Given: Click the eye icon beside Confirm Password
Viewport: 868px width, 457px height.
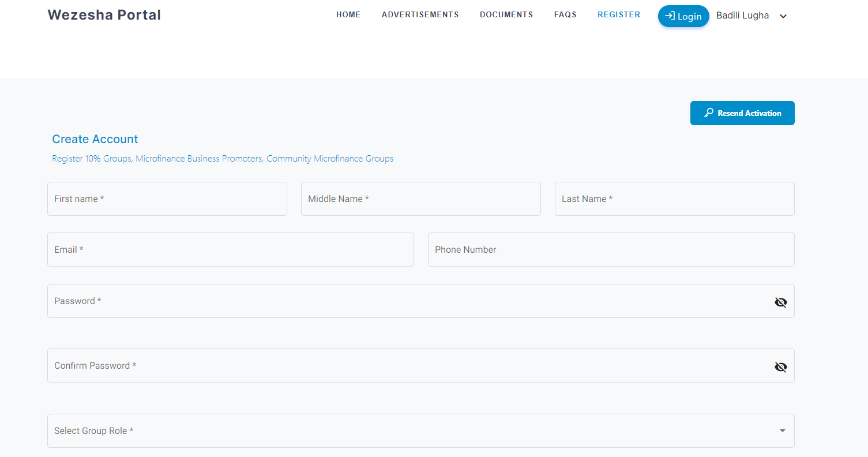Looking at the screenshot, I should coord(780,366).
